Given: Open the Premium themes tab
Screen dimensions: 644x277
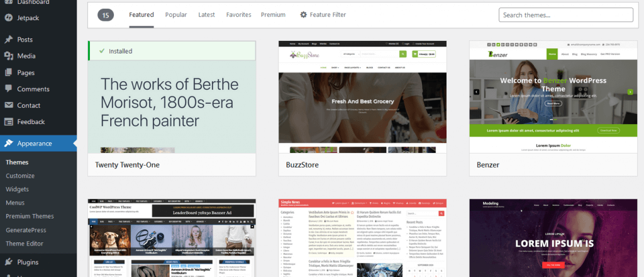Looking at the screenshot, I should (273, 15).
